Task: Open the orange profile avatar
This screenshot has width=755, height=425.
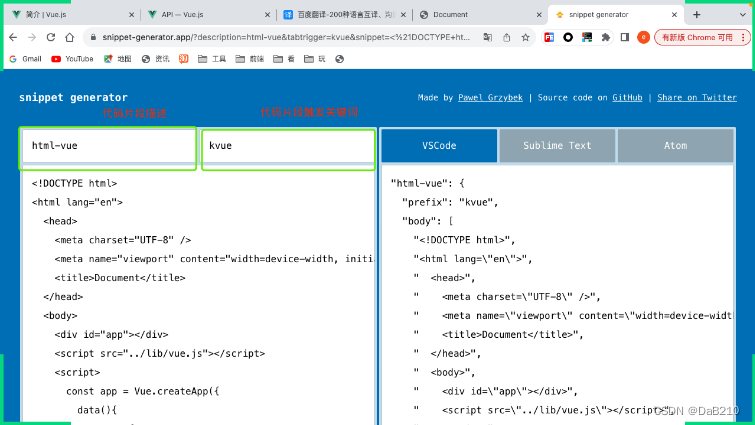Action: (x=643, y=37)
